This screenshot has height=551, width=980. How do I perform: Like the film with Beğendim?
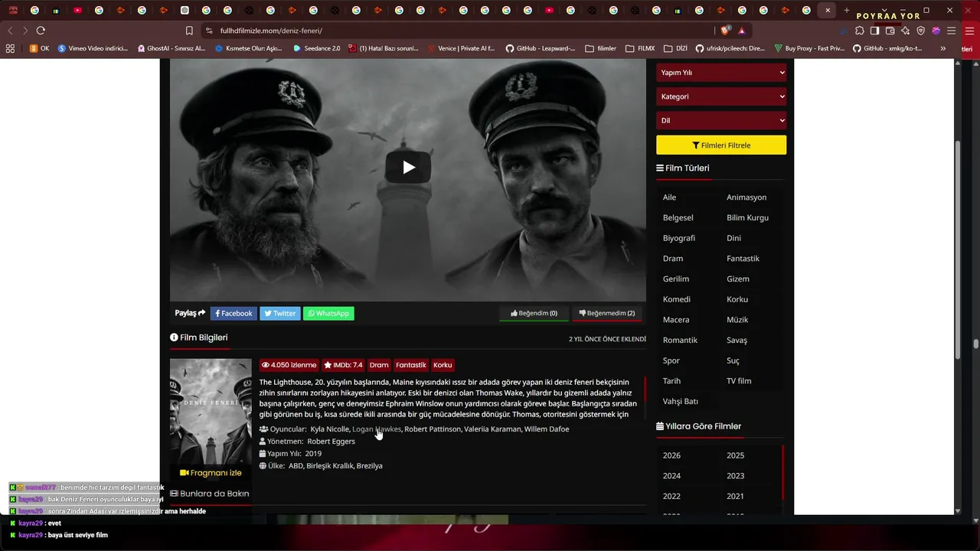tap(534, 313)
